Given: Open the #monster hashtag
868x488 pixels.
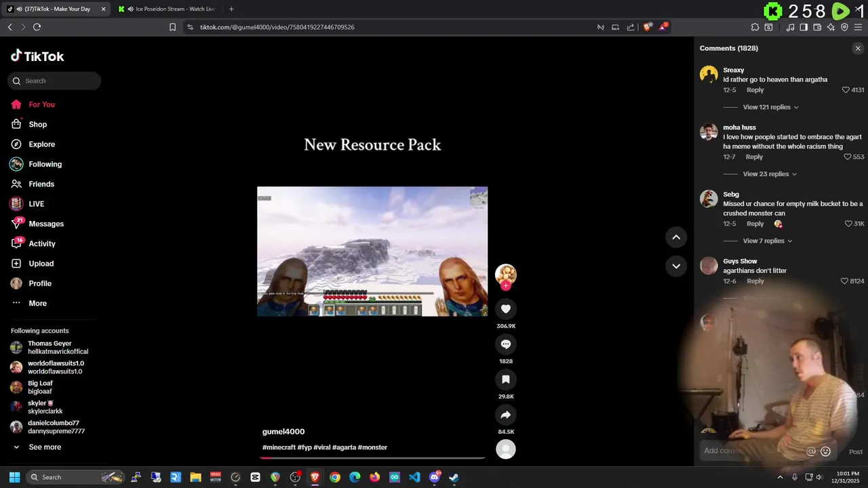Looking at the screenshot, I should coord(372,447).
